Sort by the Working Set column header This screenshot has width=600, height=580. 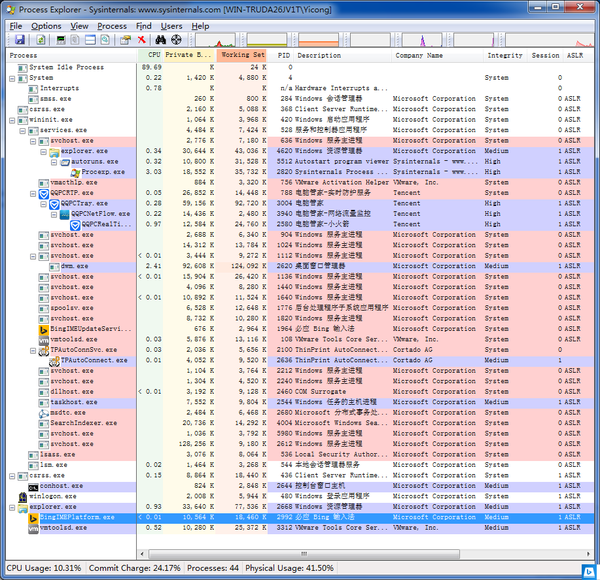coord(242,55)
